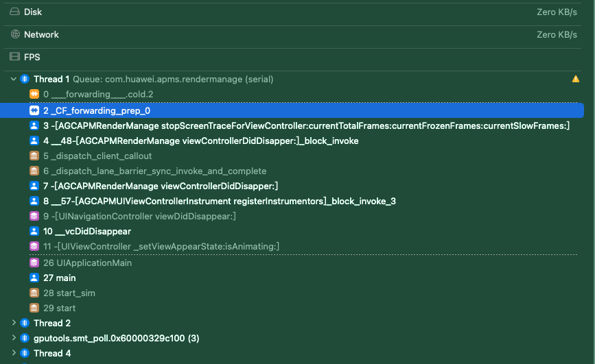This screenshot has height=364, width=595.
Task: Expand Thread 4 with its chevron
Action: pyautogui.click(x=14, y=353)
